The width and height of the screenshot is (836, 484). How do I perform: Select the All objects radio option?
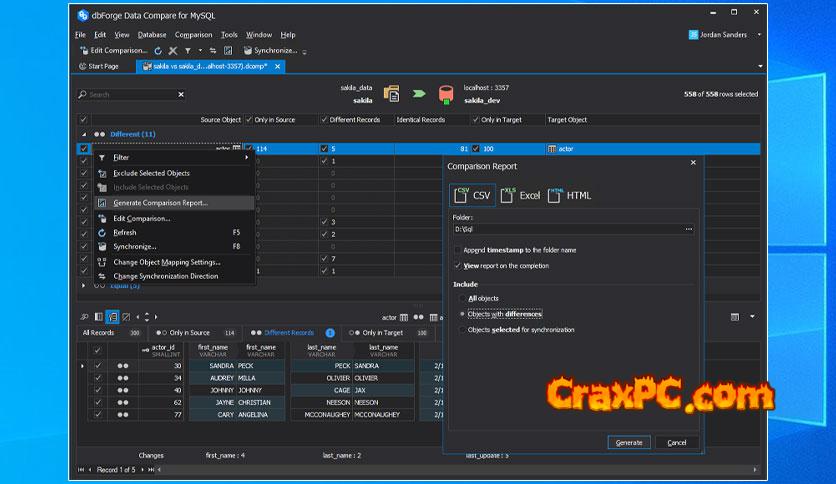(461, 298)
